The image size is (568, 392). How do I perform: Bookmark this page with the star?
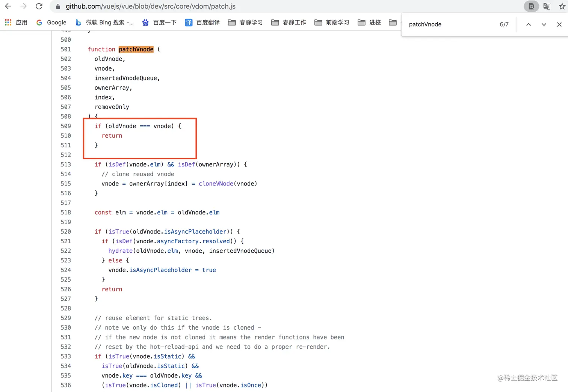click(562, 6)
